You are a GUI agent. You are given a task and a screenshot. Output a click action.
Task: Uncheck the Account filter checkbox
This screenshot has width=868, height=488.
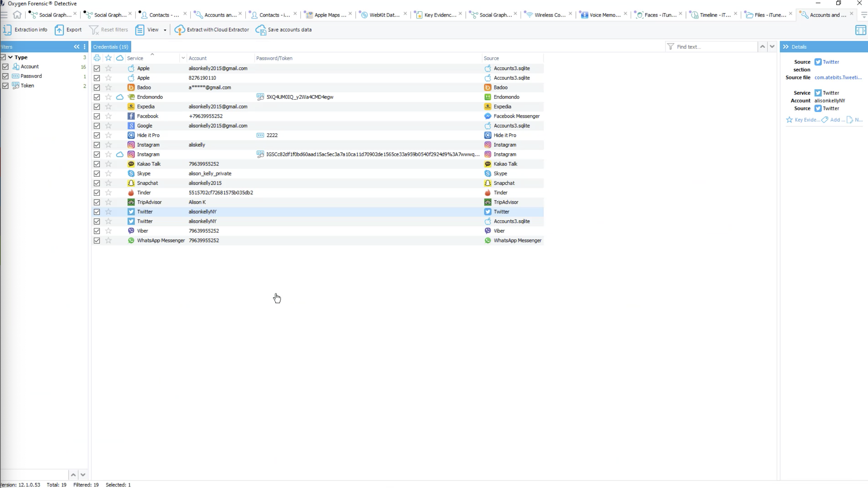(x=6, y=67)
